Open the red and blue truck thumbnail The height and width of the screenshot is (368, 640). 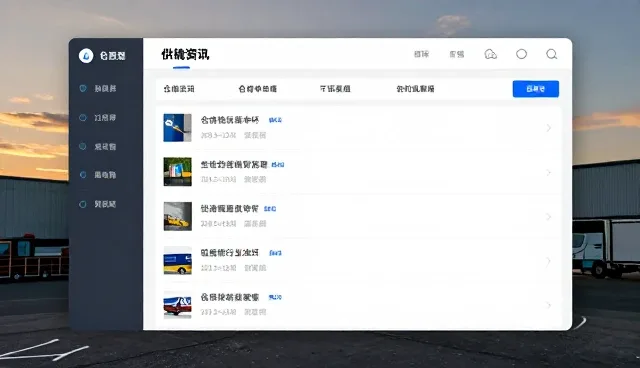pyautogui.click(x=178, y=304)
